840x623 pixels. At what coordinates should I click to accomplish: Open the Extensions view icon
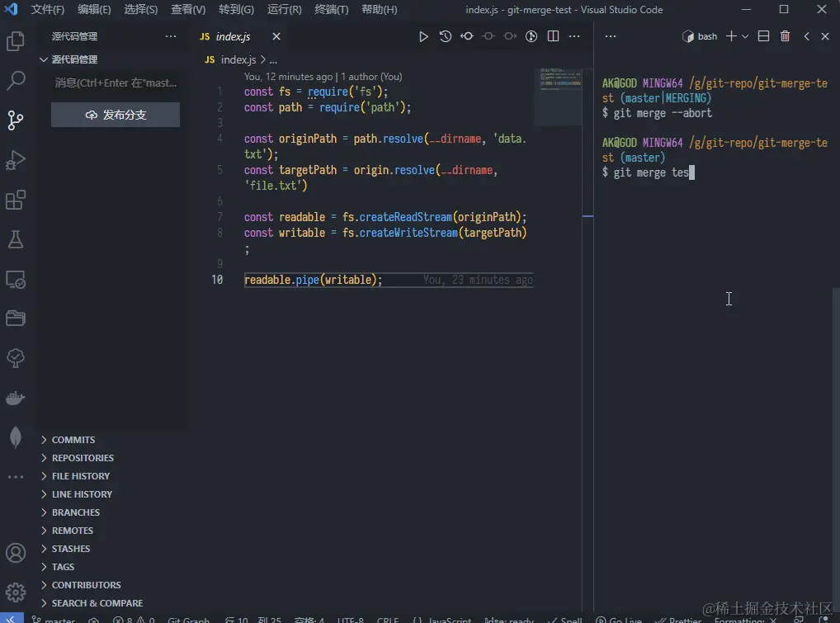point(16,200)
